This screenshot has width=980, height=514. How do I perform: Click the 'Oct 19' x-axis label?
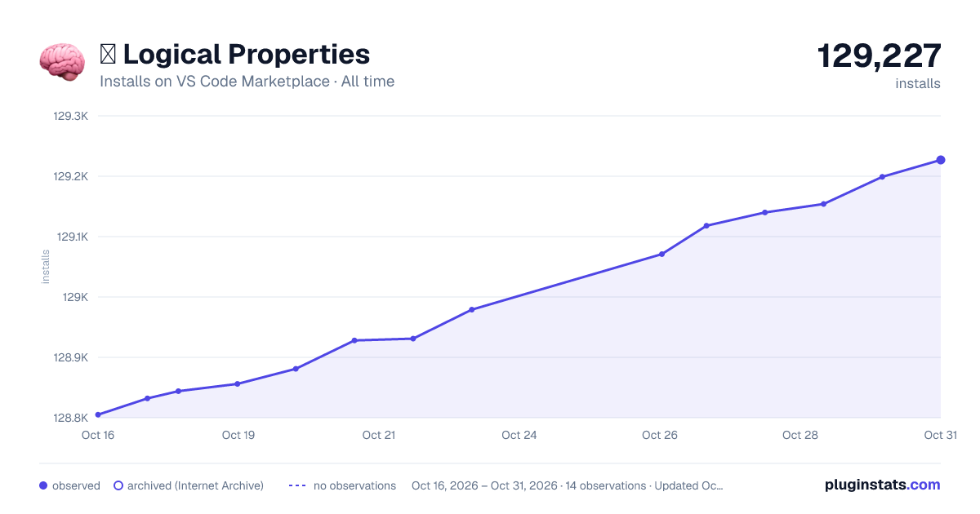click(238, 435)
